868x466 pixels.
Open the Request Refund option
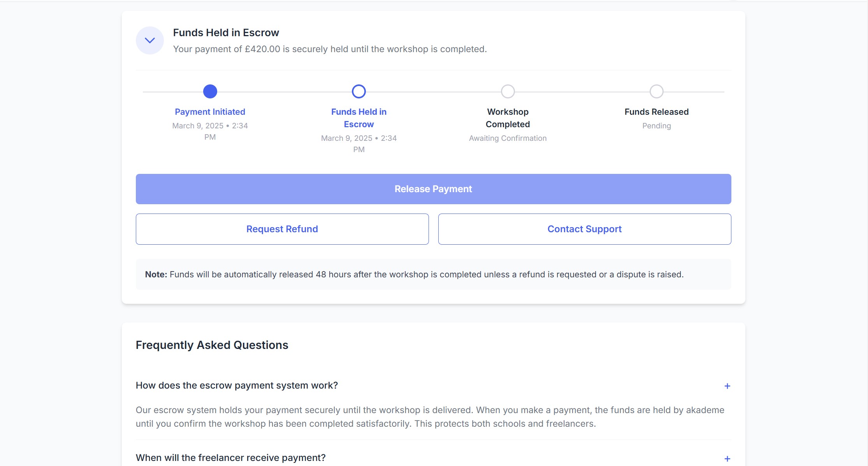[282, 229]
